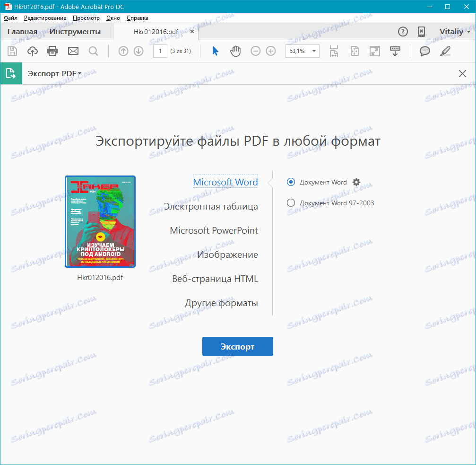This screenshot has height=465, width=476.
Task: Enter full screen mode with the expand icon
Action: pyautogui.click(x=375, y=51)
